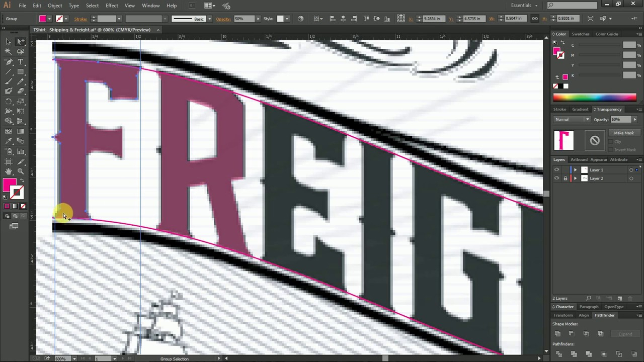Click the Stroke link in control bar
The width and height of the screenshot is (644, 362).
[x=80, y=19]
